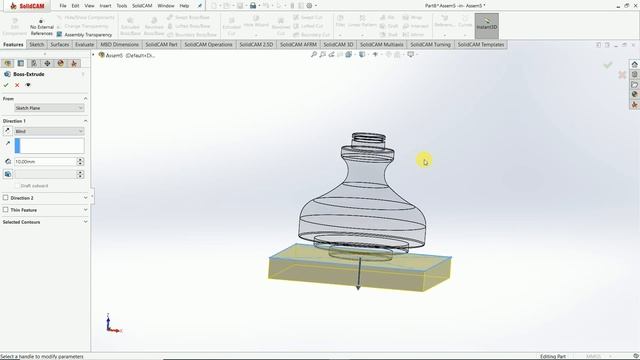640x360 pixels.
Task: Enable the Direction 2 checkbox
Action: click(6, 198)
